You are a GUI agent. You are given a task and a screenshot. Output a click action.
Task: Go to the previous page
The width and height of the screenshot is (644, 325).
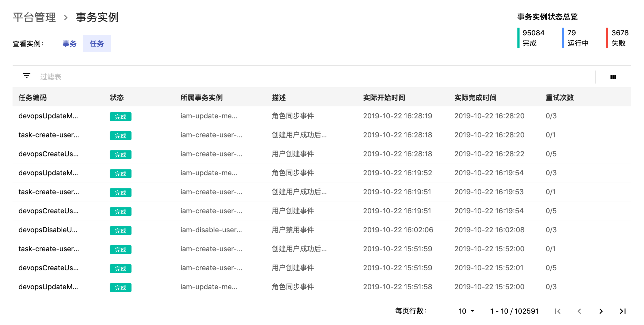(x=579, y=311)
